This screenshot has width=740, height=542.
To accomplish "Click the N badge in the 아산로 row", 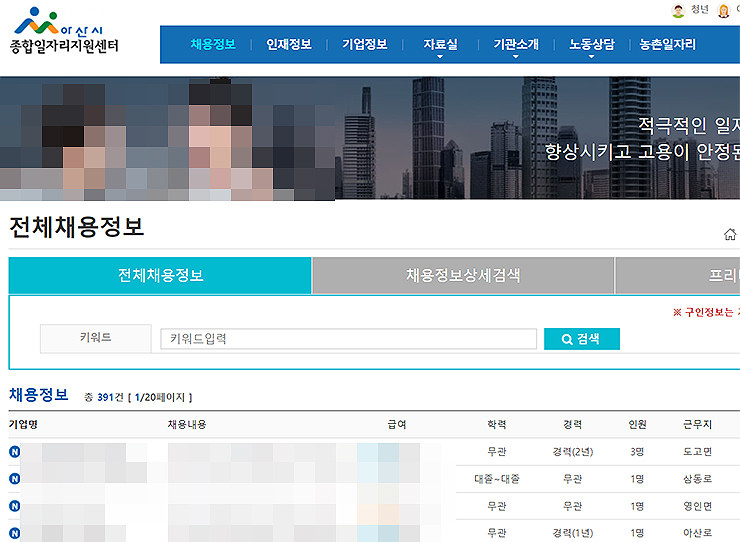I will (x=15, y=533).
